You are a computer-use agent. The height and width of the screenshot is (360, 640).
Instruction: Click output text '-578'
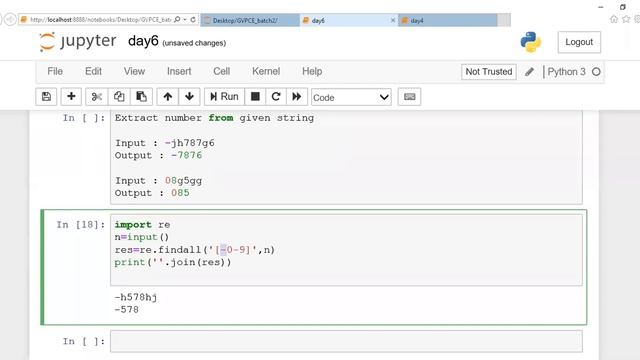click(127, 310)
